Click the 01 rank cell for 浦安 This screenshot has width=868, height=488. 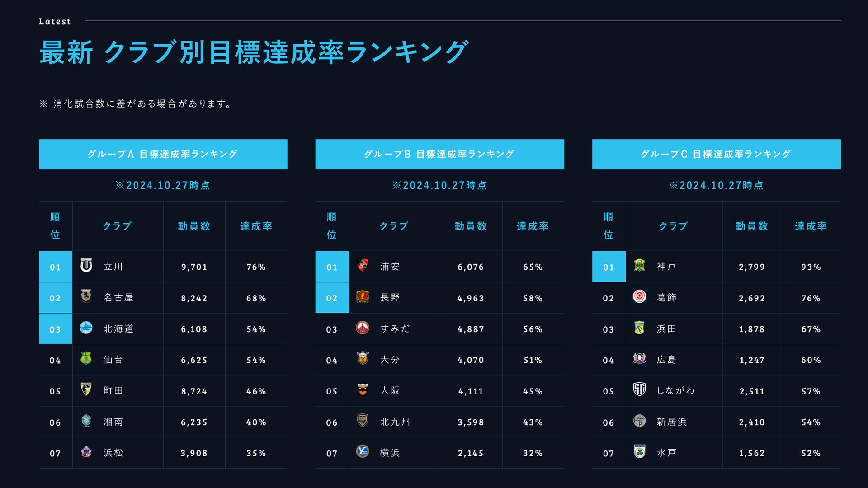click(x=332, y=267)
